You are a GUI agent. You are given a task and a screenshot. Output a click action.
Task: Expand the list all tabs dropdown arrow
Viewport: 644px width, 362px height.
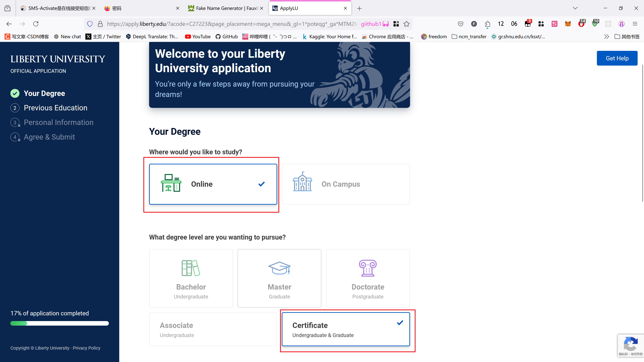point(575,8)
